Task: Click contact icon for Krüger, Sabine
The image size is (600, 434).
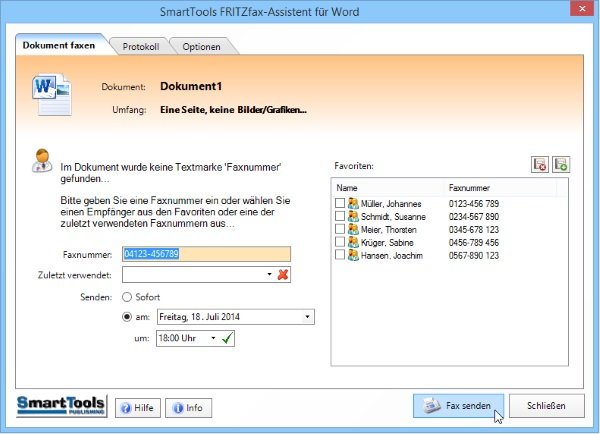Action: tap(353, 242)
